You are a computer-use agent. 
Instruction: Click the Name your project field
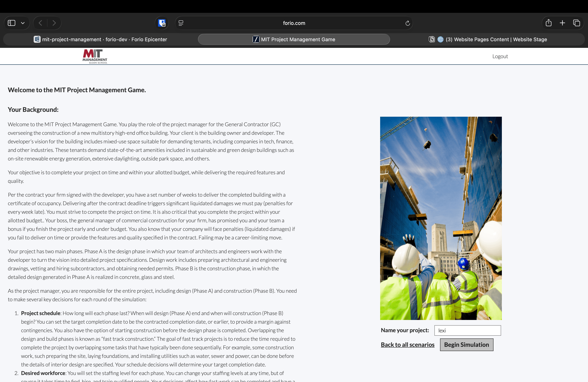pyautogui.click(x=467, y=330)
